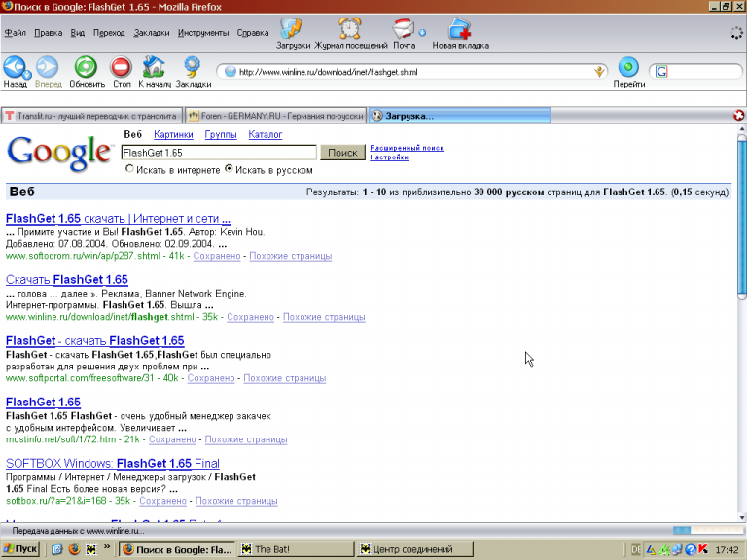Click the Google search query field

tap(219, 153)
